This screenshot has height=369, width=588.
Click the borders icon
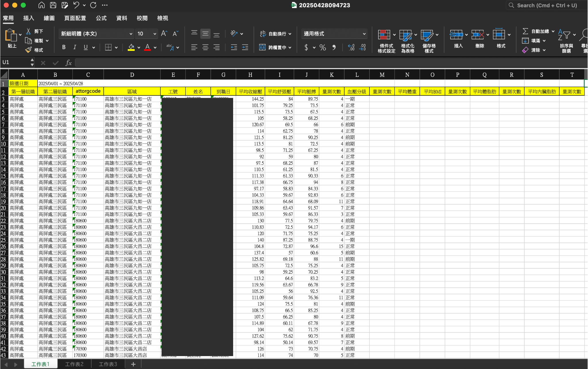[x=108, y=47]
